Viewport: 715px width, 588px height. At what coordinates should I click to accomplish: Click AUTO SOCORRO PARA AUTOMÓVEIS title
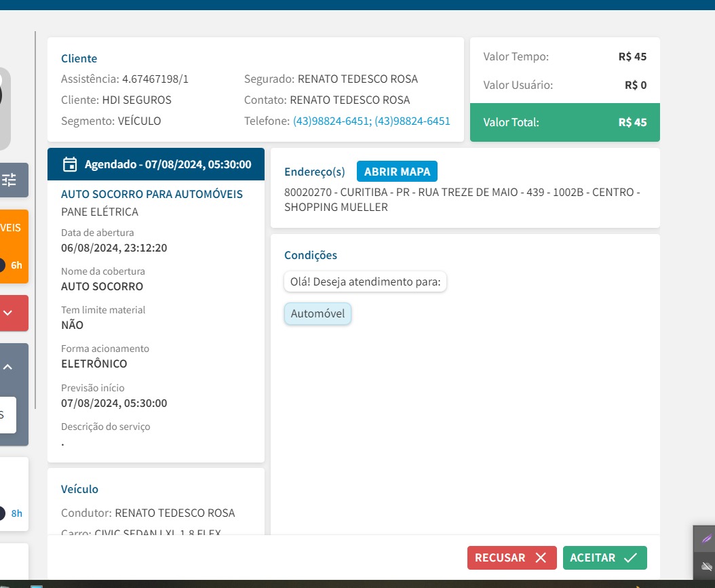[x=152, y=194]
